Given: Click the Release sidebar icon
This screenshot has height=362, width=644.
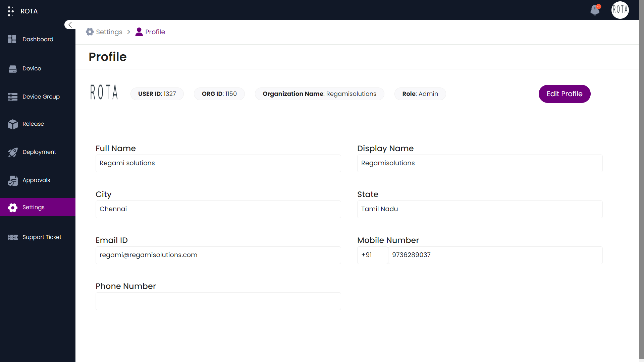Looking at the screenshot, I should tap(13, 123).
